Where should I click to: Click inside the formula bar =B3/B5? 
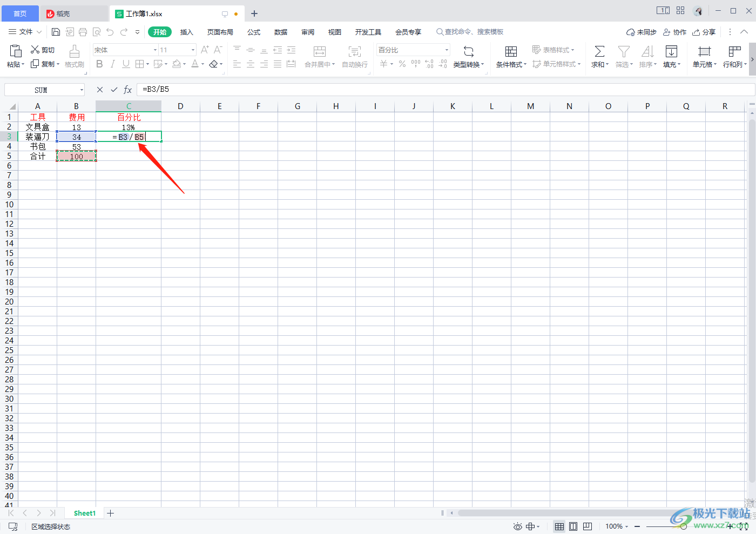446,90
